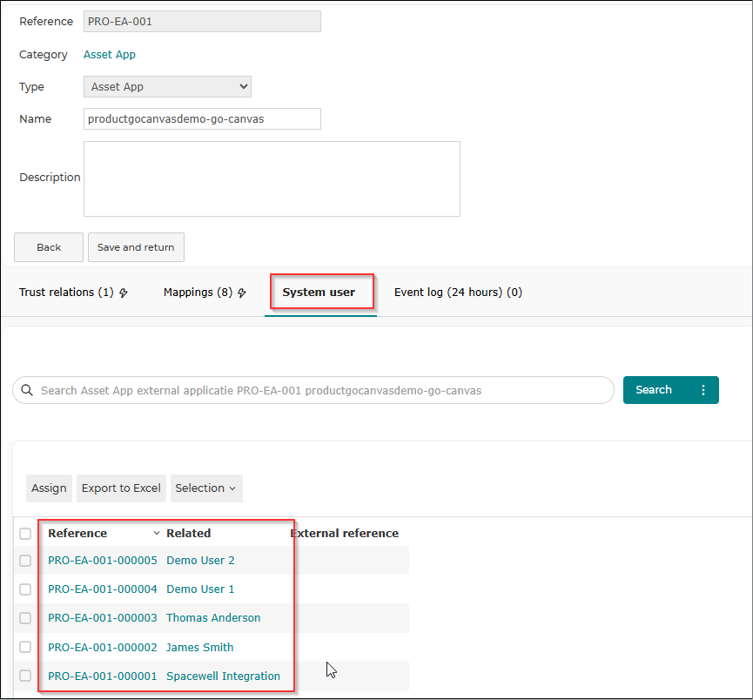The height and width of the screenshot is (700, 753).
Task: Open the three-dot menu beside Search
Action: pyautogui.click(x=703, y=390)
